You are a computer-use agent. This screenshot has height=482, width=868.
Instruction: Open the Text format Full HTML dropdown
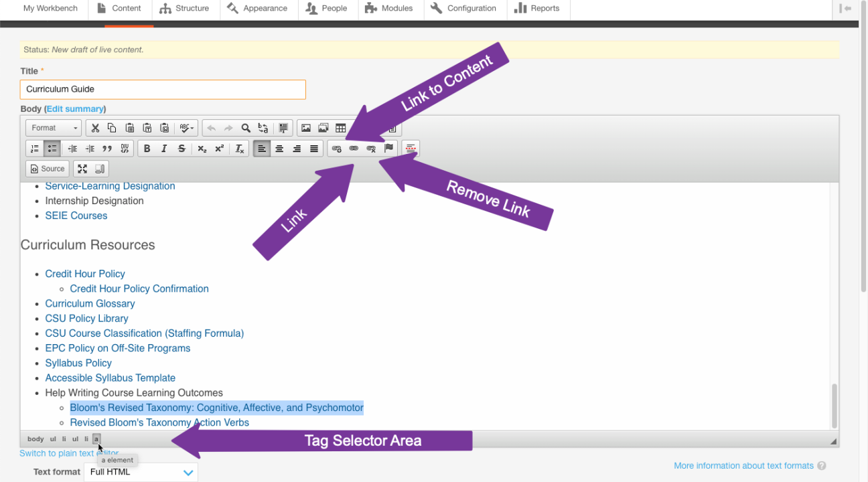141,472
